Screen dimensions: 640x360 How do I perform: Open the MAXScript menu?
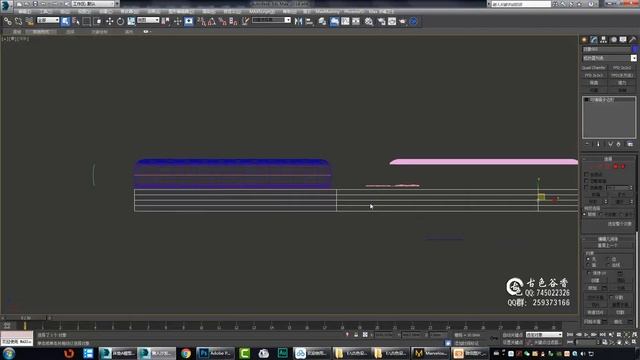(x=261, y=11)
